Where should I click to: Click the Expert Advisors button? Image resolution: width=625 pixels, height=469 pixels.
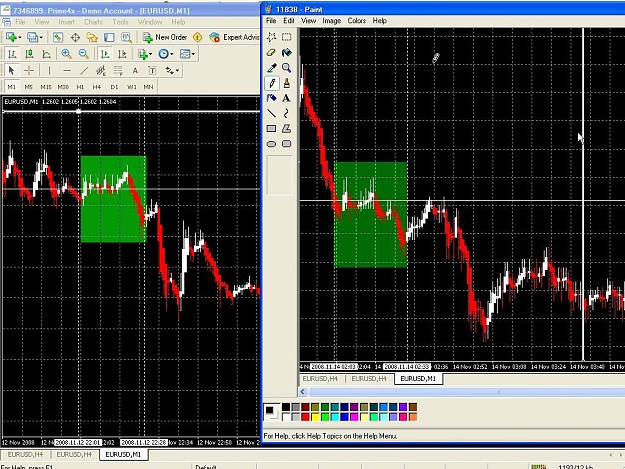click(x=234, y=37)
